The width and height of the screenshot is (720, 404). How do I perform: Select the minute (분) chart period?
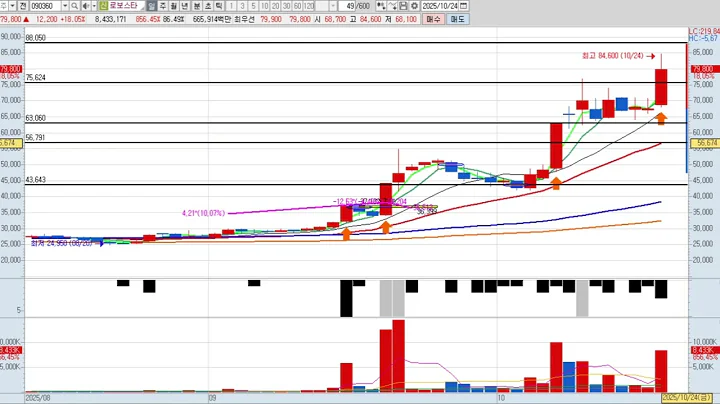click(197, 6)
